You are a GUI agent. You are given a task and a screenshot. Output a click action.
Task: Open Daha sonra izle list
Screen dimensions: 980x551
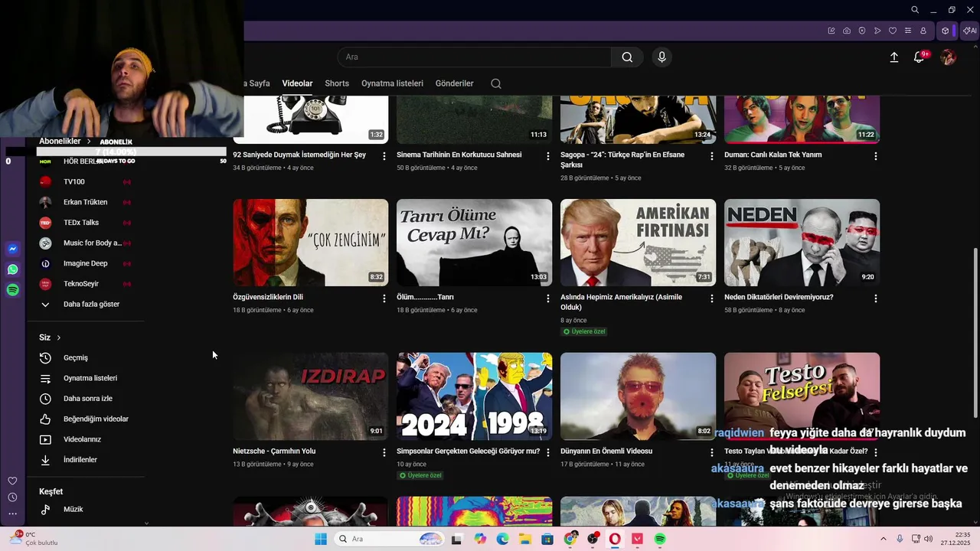pos(90,399)
